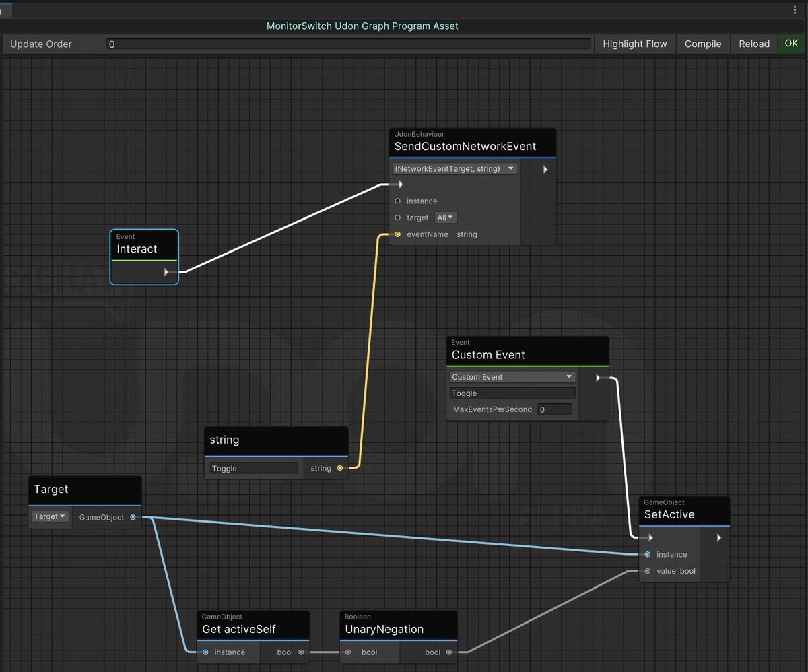
Task: Select the SetActive node title
Action: 669,514
